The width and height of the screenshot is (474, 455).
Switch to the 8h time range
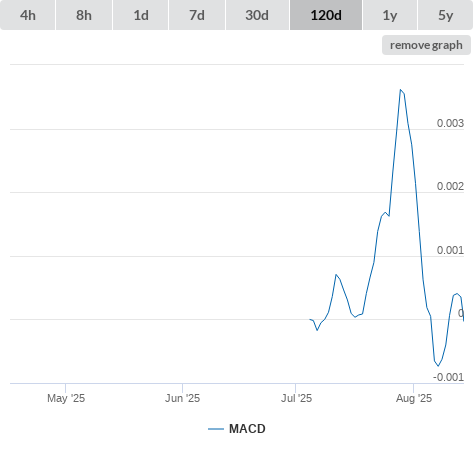click(84, 15)
